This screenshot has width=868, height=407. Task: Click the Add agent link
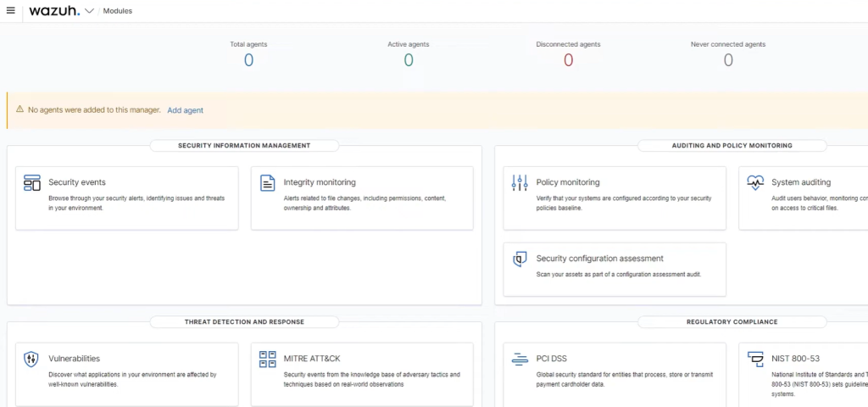pos(185,110)
